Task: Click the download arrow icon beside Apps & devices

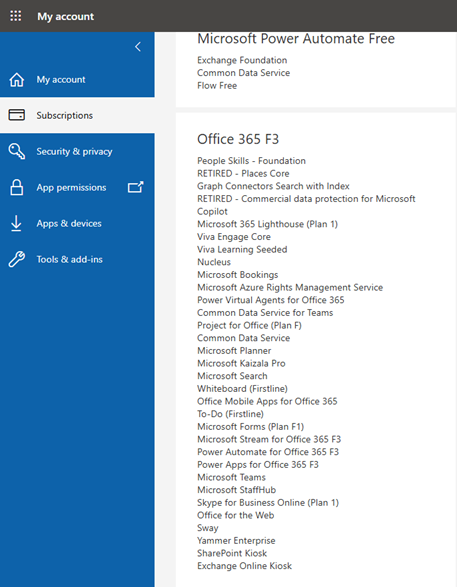Action: (16, 224)
